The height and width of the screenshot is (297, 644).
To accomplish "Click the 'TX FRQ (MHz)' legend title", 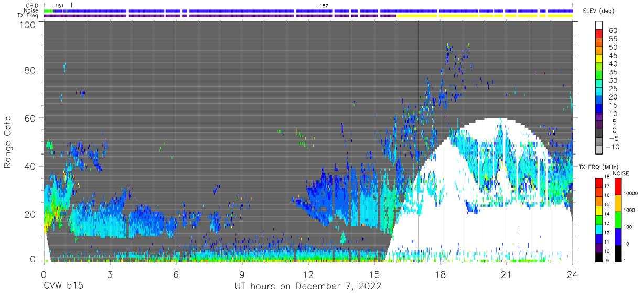I will pyautogui.click(x=598, y=167).
